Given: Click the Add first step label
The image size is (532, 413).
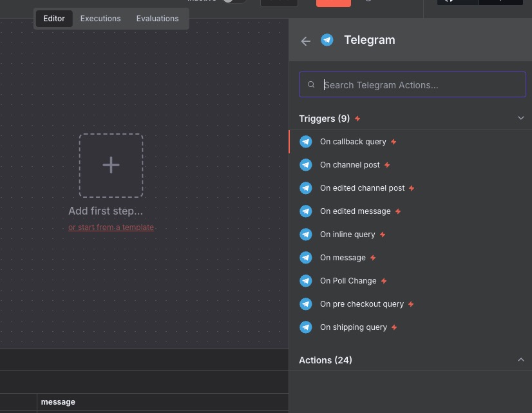Looking at the screenshot, I should click(x=106, y=211).
